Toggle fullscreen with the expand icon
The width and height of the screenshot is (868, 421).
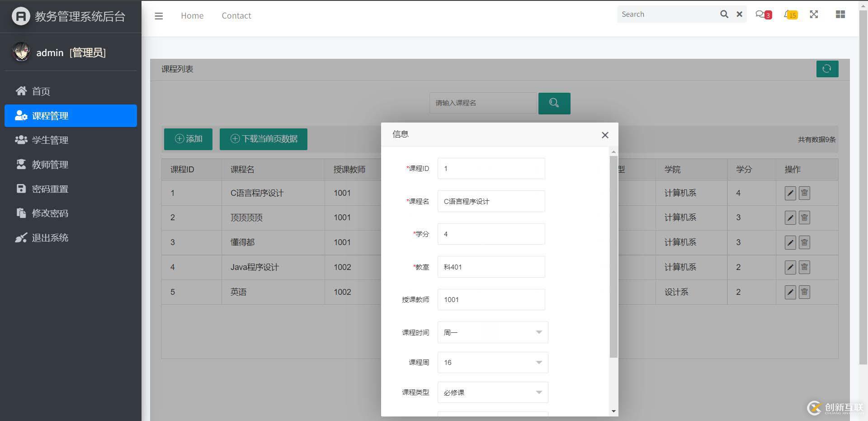click(x=814, y=14)
